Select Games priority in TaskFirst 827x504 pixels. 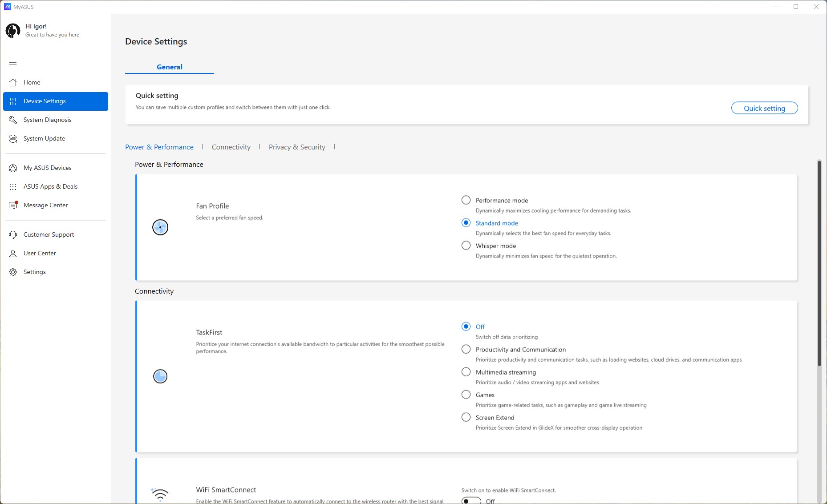point(466,395)
